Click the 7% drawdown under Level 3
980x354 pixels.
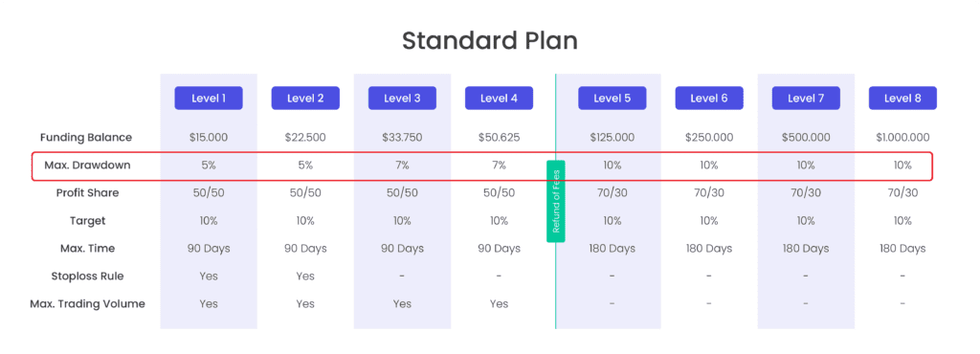402,166
